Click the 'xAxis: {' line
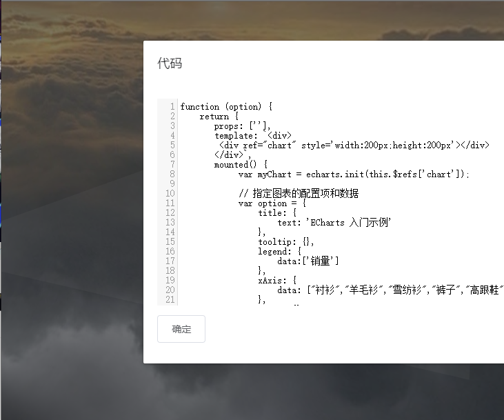This screenshot has width=504, height=420. [x=277, y=281]
